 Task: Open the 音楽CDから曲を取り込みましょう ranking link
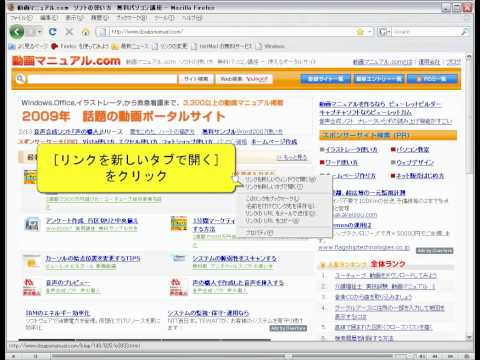tap(374, 297)
